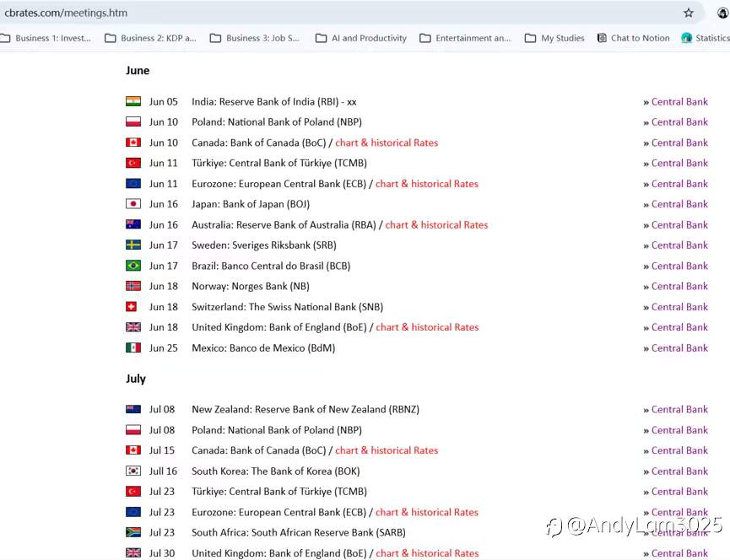Viewport: 730px width, 560px height.
Task: Open Central Bank link for Norway Norges Bank
Action: point(679,286)
